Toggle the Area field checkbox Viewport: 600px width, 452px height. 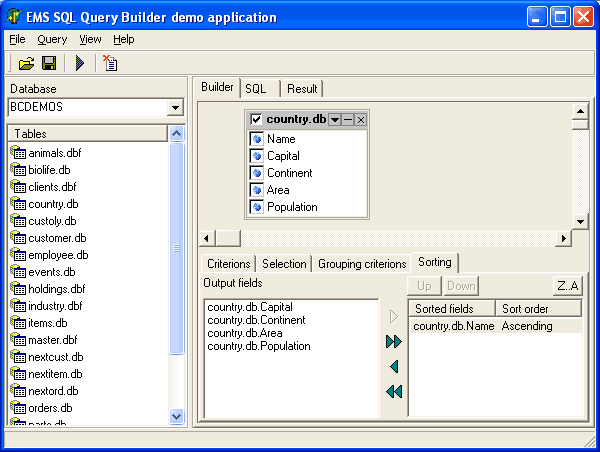pyautogui.click(x=257, y=190)
